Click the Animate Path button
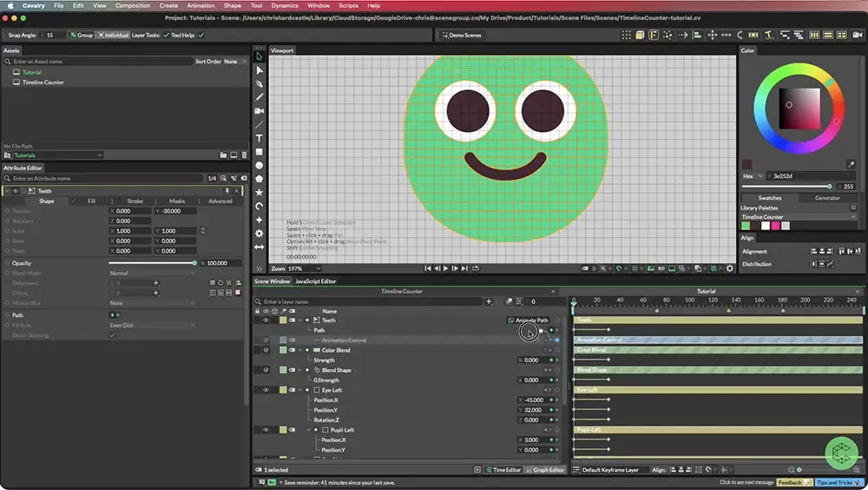The image size is (868, 490). coord(528,321)
